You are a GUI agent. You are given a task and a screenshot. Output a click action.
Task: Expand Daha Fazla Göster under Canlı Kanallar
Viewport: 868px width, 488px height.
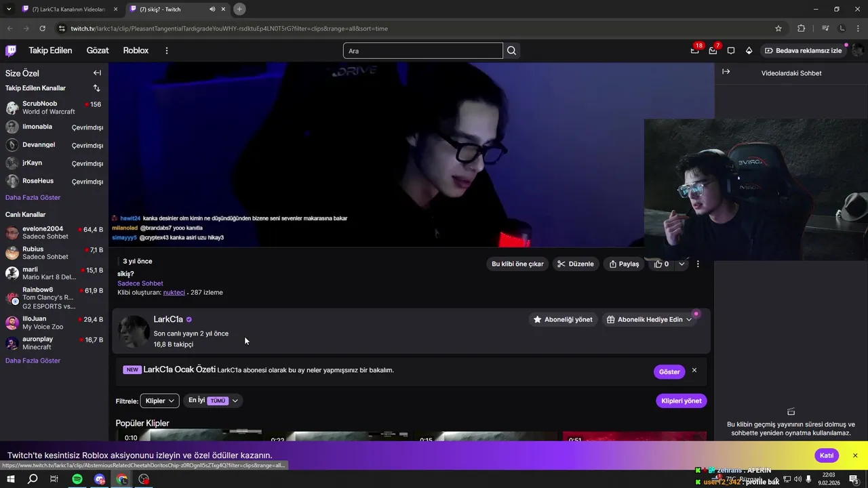click(33, 361)
